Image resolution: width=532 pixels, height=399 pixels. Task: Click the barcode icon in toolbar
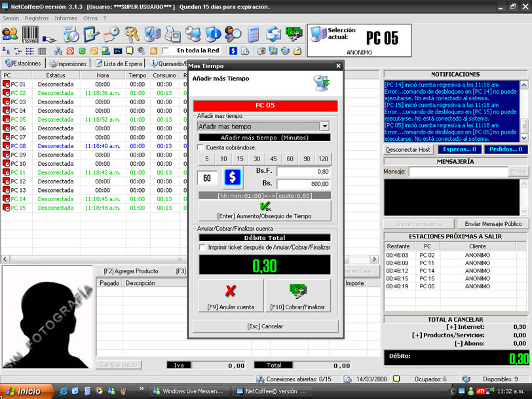(31, 34)
